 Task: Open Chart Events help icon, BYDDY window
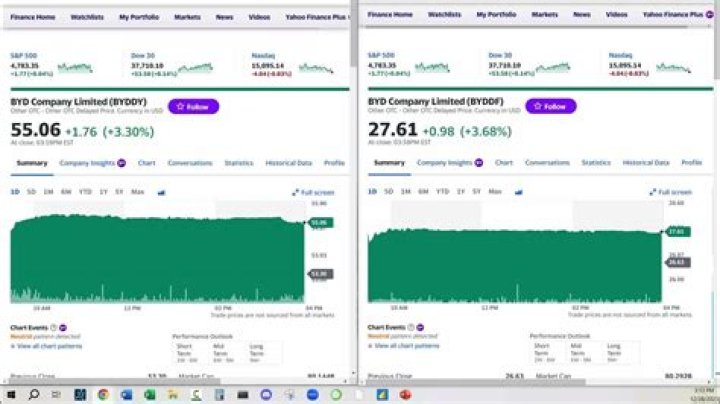coord(54,328)
